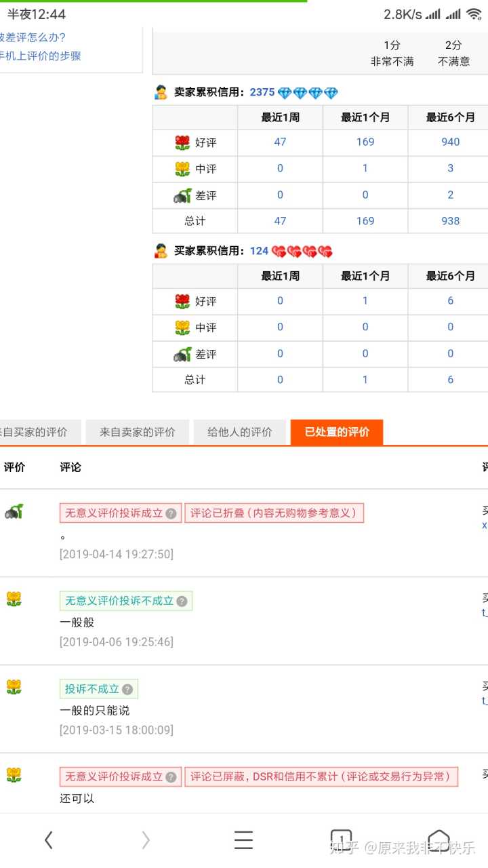Click the green 投诉不成立 label
The height and width of the screenshot is (868, 488).
coord(99,689)
